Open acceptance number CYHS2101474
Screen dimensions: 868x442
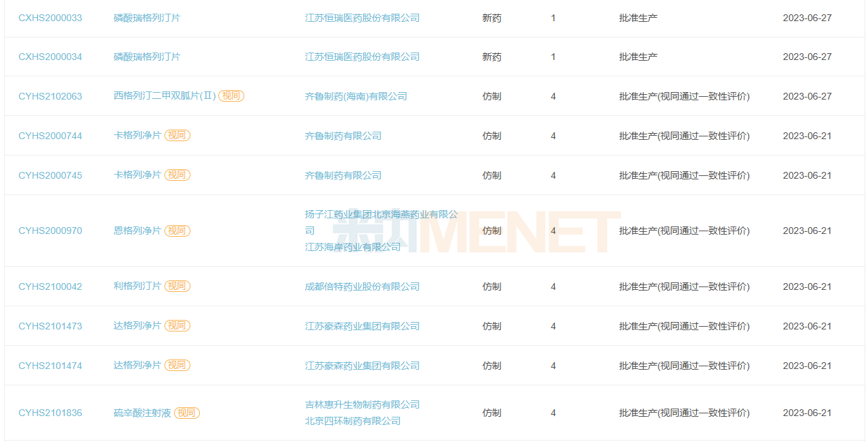pyautogui.click(x=50, y=366)
